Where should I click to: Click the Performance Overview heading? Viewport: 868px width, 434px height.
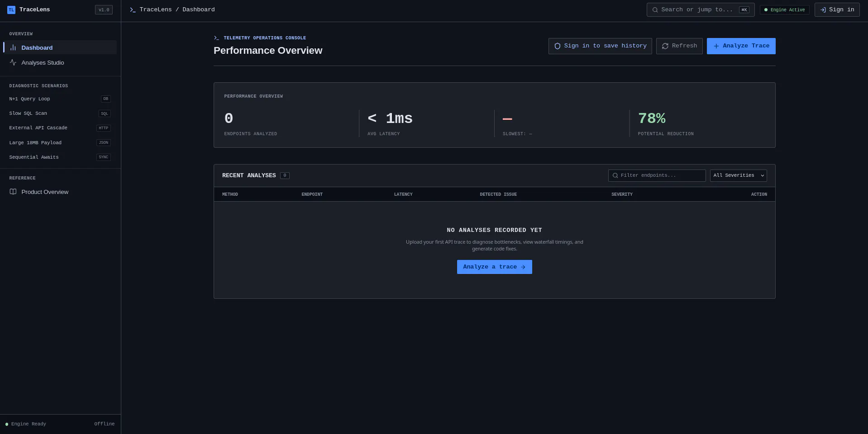tap(268, 51)
